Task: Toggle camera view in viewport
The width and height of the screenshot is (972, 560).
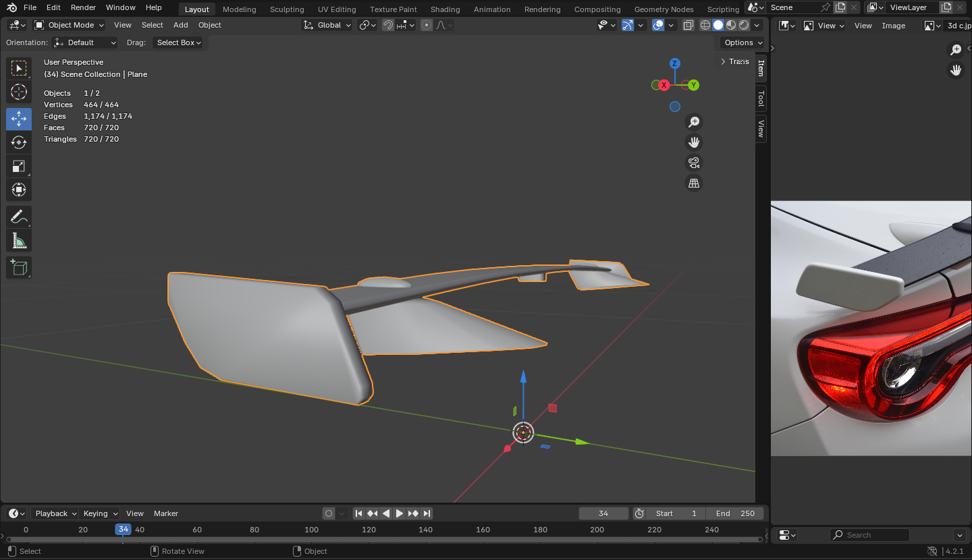Action: tap(693, 163)
